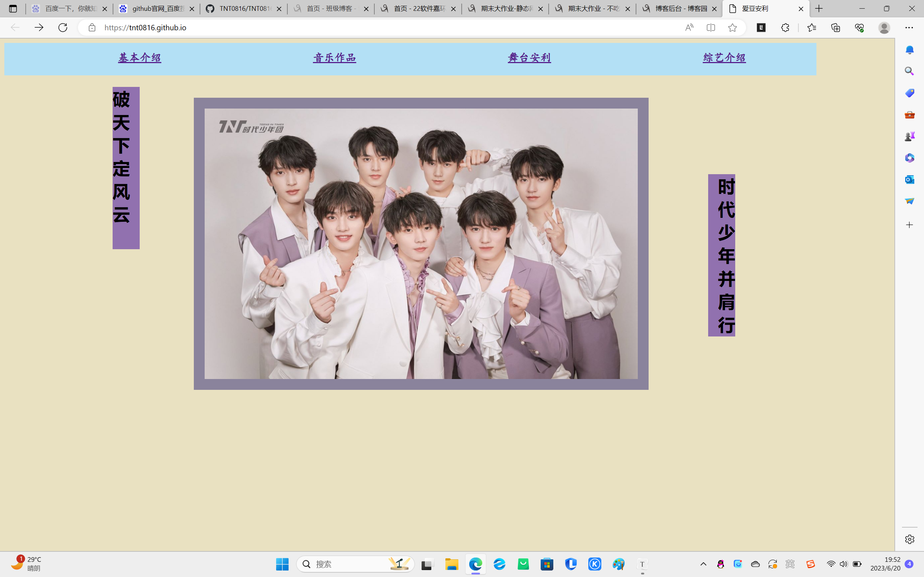The image size is (924, 577).
Task: Open Collections toolbar icon
Action: pos(836,27)
